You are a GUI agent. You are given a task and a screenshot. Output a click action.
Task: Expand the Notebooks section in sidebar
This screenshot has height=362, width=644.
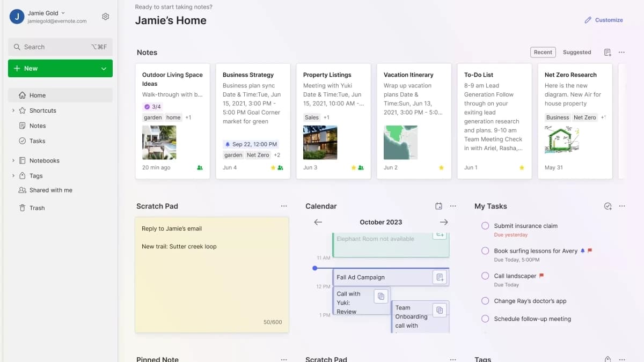(13, 160)
